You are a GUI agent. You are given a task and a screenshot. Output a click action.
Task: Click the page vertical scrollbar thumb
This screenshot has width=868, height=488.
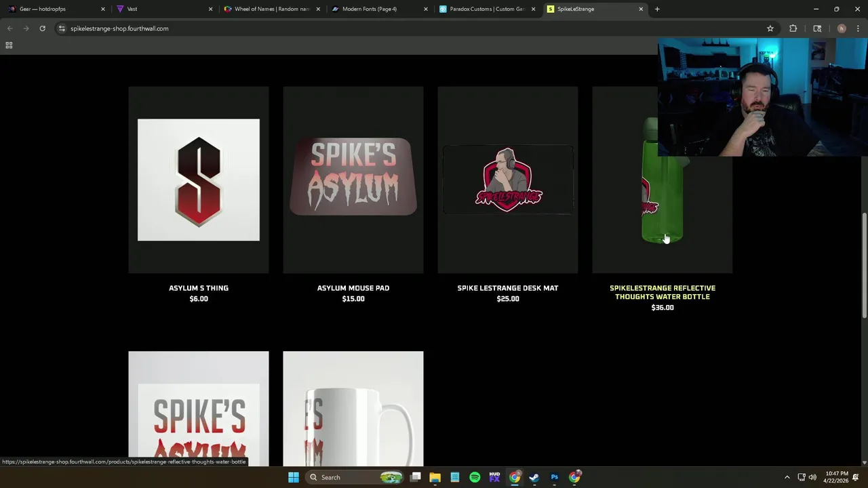[864, 264]
